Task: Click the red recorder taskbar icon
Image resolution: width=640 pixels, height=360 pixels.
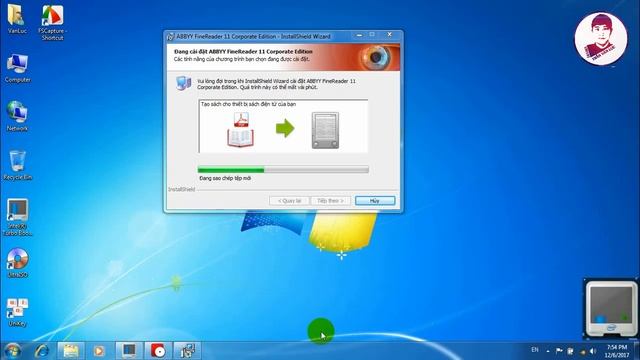Action: [x=158, y=351]
